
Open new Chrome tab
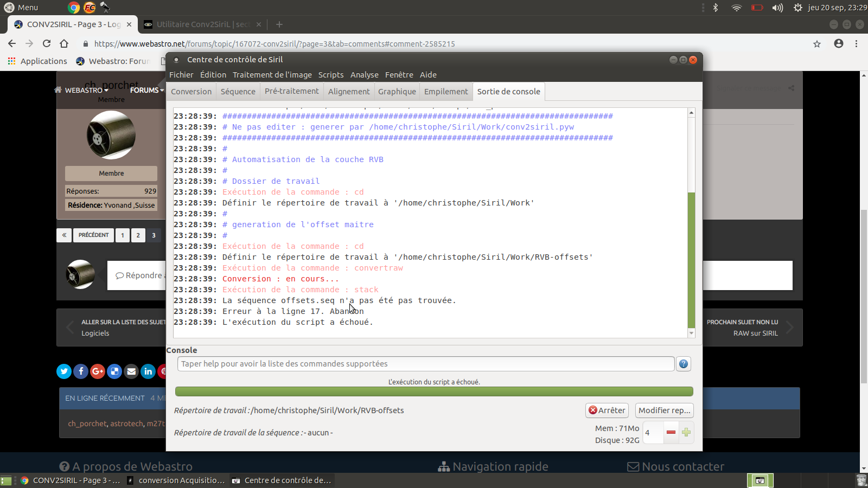point(279,24)
